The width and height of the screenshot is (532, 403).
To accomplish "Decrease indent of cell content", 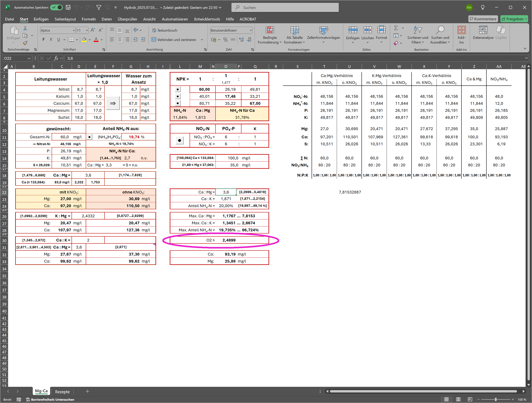I will coord(136,39).
